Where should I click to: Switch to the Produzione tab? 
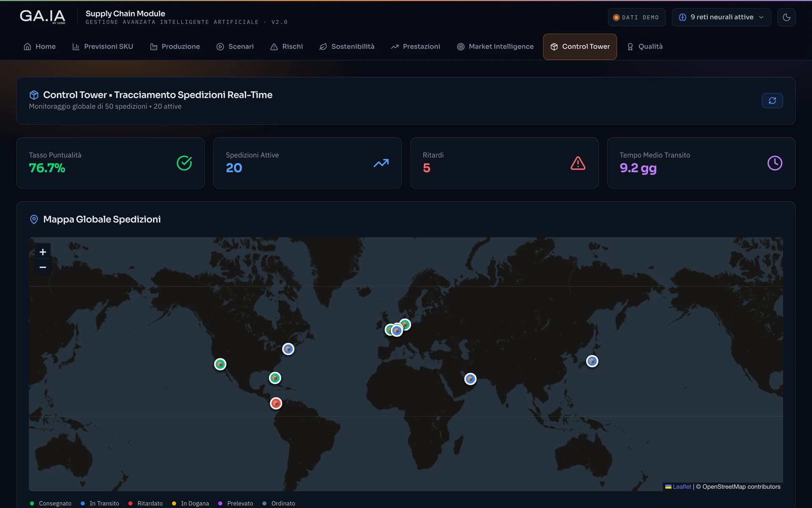(x=175, y=47)
